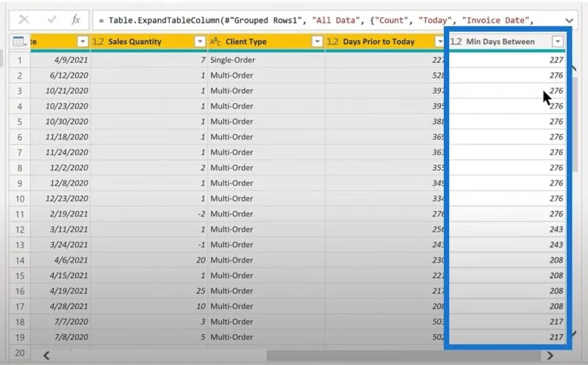Click the date cell 7/8/2020
The height and width of the screenshot is (365, 588).
tap(61, 337)
